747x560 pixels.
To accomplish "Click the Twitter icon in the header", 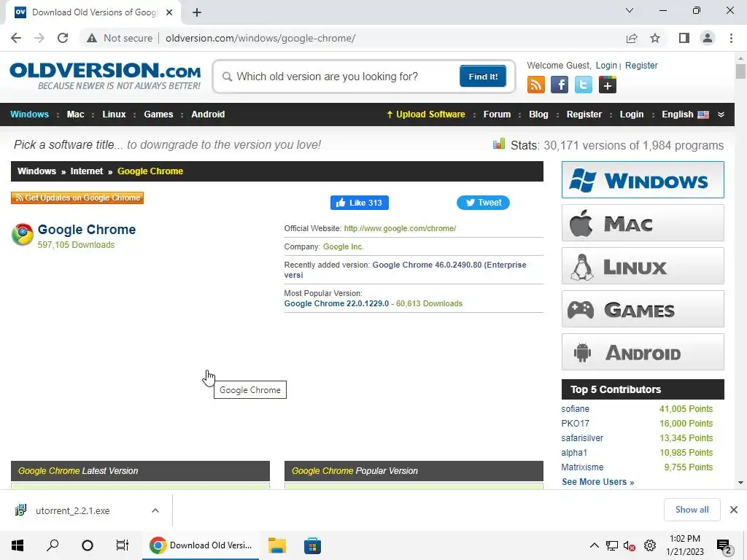I will (x=583, y=85).
